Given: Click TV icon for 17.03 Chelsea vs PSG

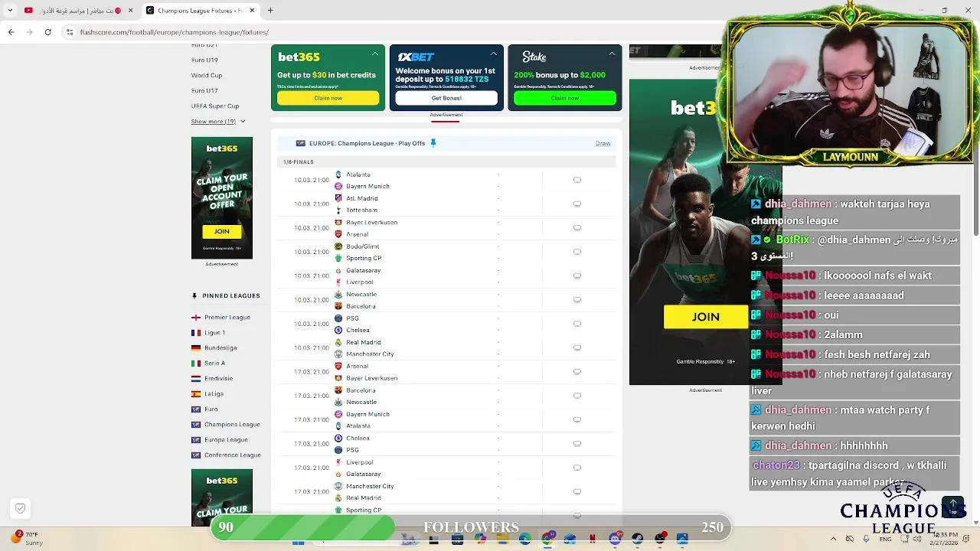Looking at the screenshot, I should [577, 444].
